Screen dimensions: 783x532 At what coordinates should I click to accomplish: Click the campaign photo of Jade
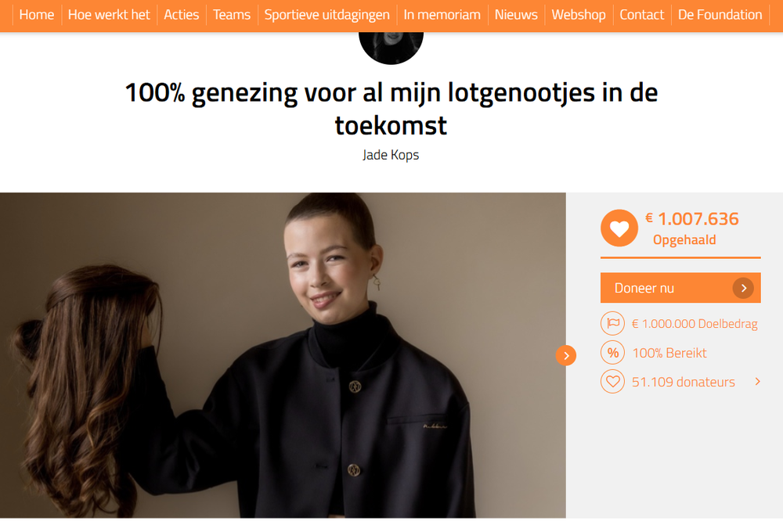pyautogui.click(x=283, y=355)
